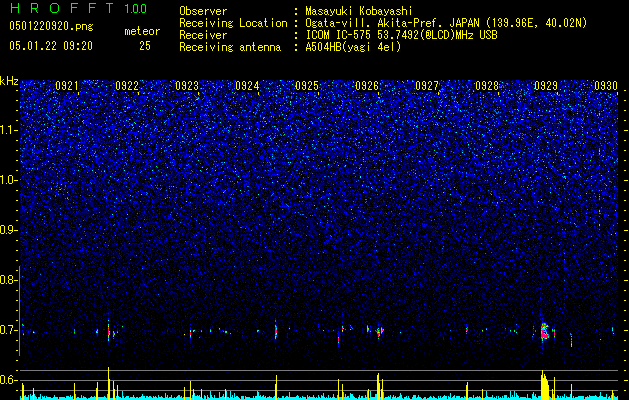The height and width of the screenshot is (400, 629).
Task: Click the HROFFT 1.0.0 title text
Action: coord(78,8)
